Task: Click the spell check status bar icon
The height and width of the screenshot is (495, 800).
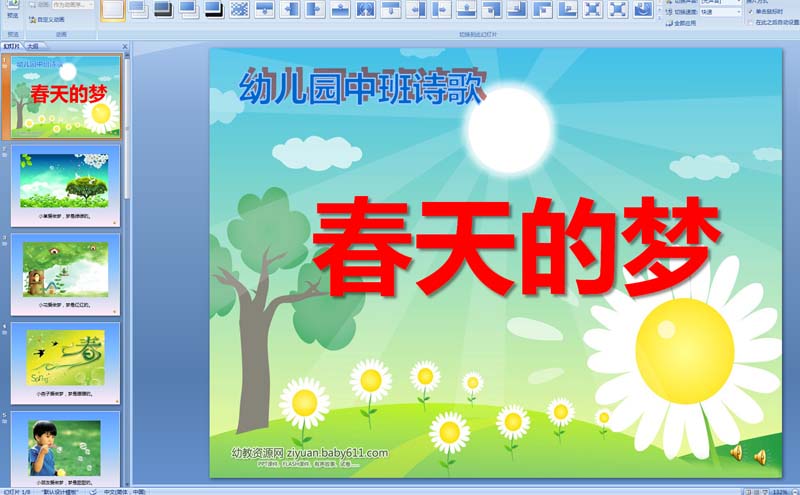Action: point(93,492)
